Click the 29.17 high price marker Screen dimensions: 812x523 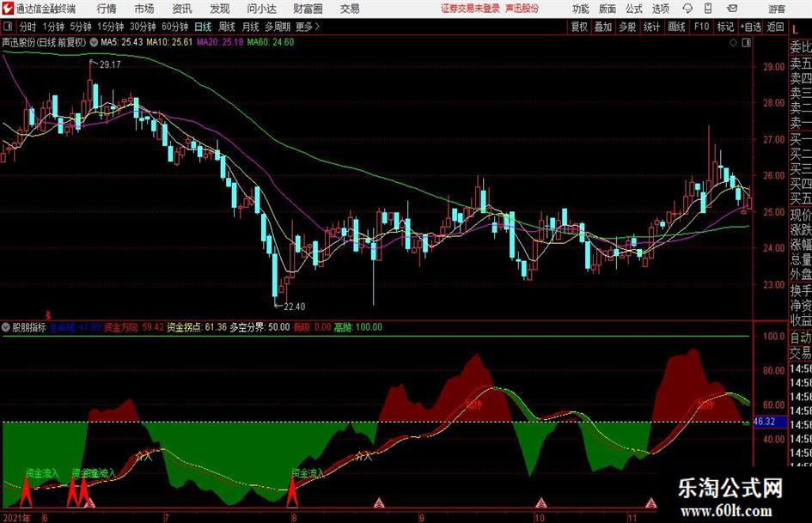[110, 64]
